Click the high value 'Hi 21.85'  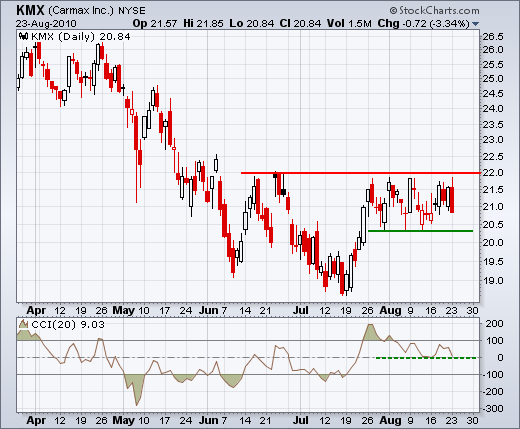(203, 24)
